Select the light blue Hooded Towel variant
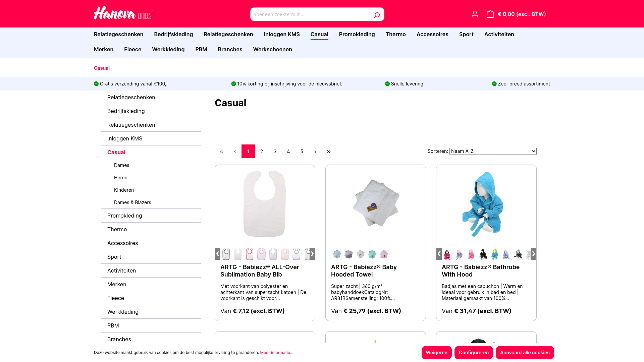This screenshot has height=362, width=644. tap(337, 254)
